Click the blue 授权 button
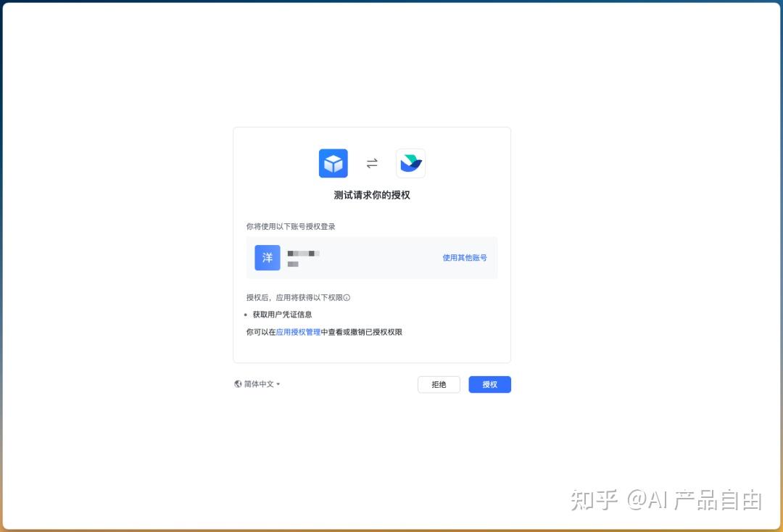Screen dimensions: 783x532 coord(489,384)
